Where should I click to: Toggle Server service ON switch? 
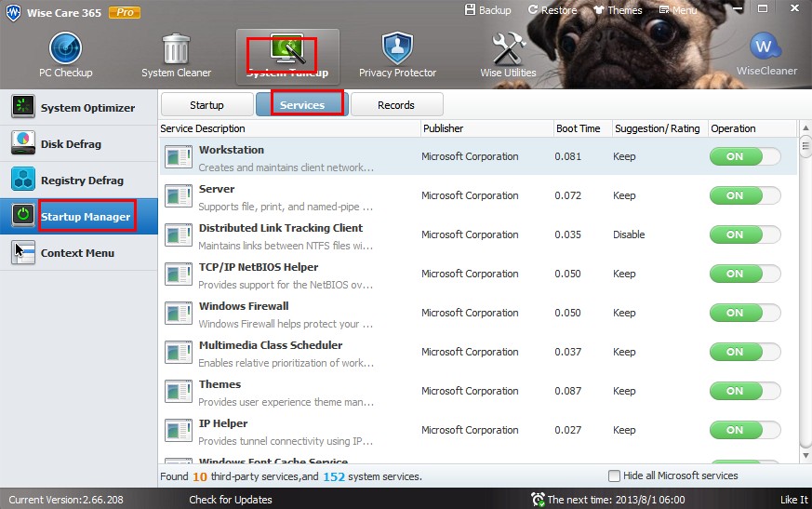click(x=745, y=195)
